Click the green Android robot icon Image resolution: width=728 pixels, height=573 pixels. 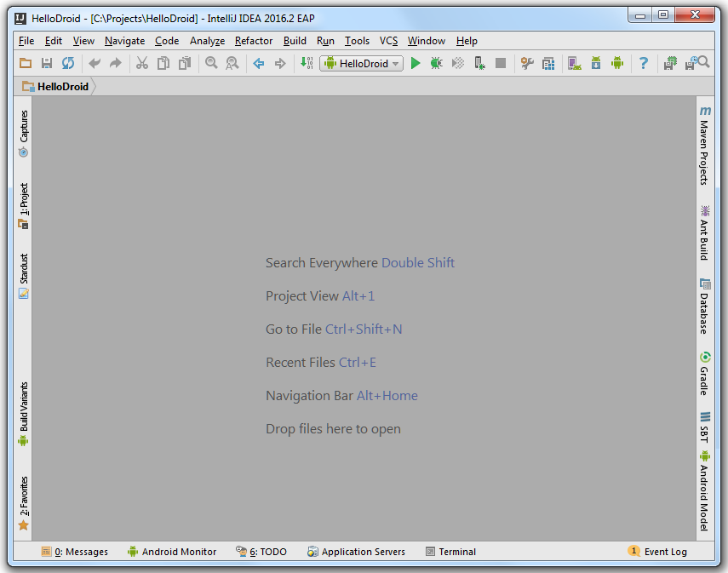pos(617,63)
